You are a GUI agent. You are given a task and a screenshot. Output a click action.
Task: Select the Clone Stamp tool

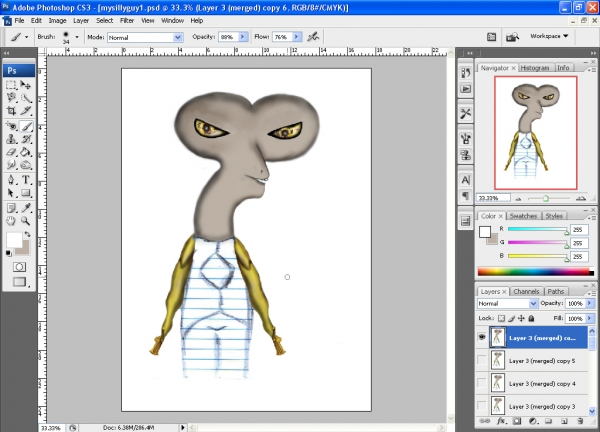click(x=11, y=139)
